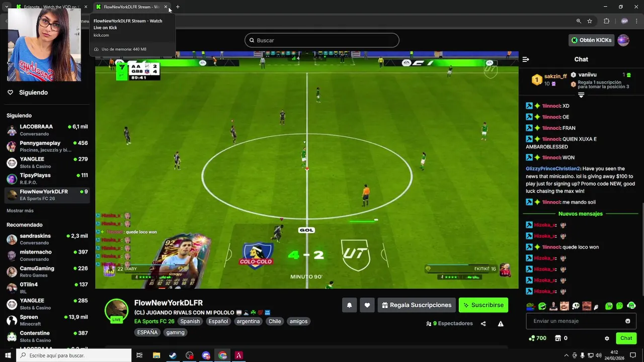
Task: Zoom icon in browser address bar
Action: point(579,21)
